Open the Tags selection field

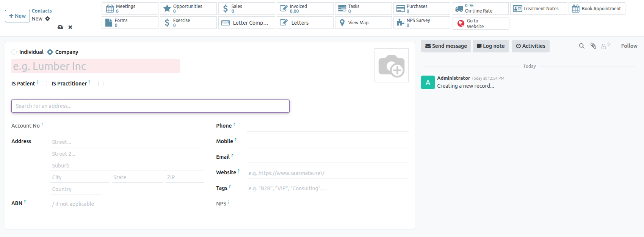coord(327,188)
